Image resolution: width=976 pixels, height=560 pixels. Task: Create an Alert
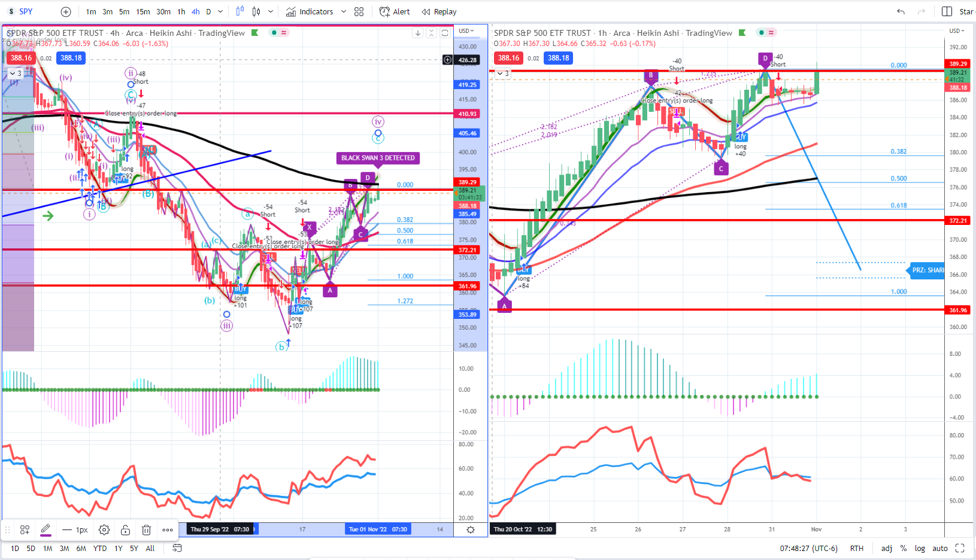tap(395, 11)
